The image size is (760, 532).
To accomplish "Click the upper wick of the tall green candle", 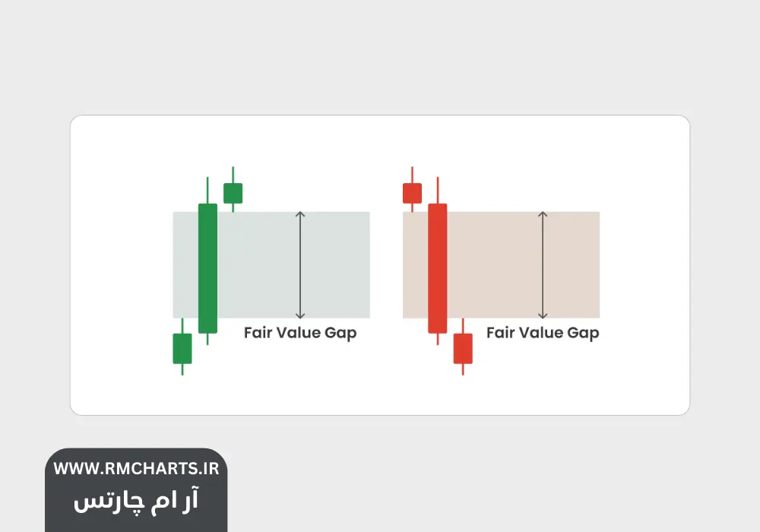I will (207, 190).
